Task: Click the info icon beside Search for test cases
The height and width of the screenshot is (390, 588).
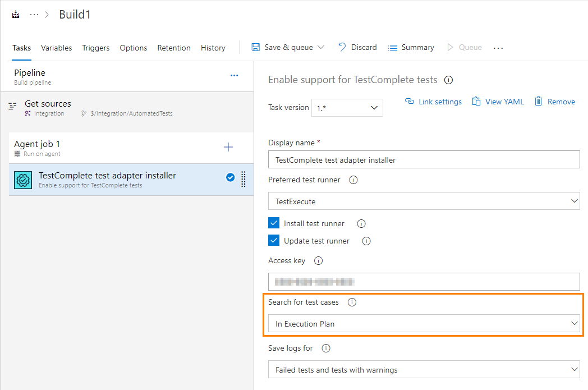Action: (x=352, y=301)
